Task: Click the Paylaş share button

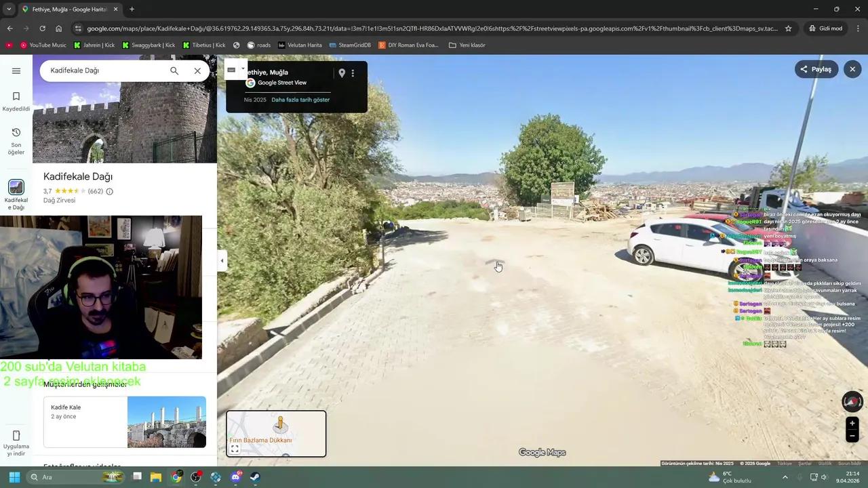Action: point(817,68)
